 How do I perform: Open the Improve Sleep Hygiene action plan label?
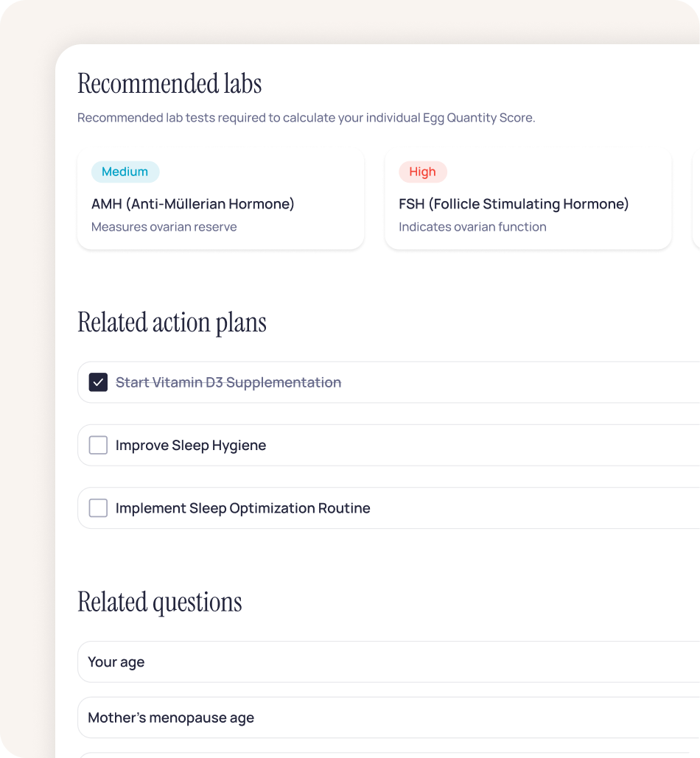[x=191, y=445]
